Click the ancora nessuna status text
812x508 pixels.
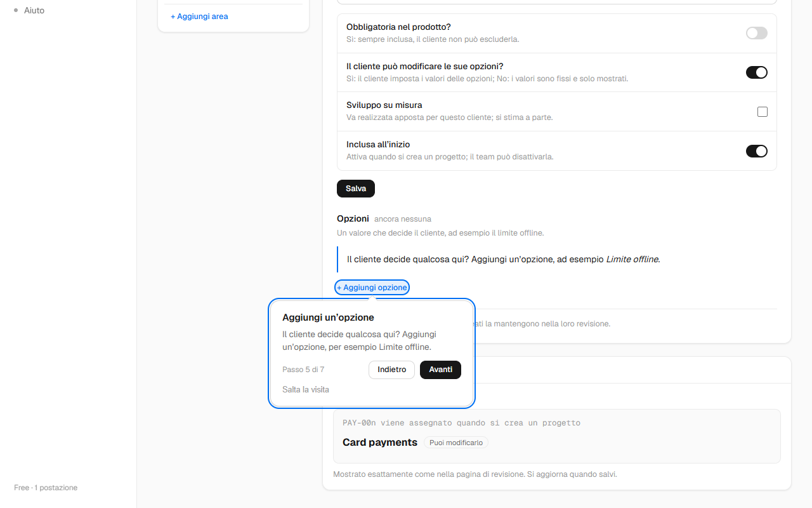tap(403, 219)
